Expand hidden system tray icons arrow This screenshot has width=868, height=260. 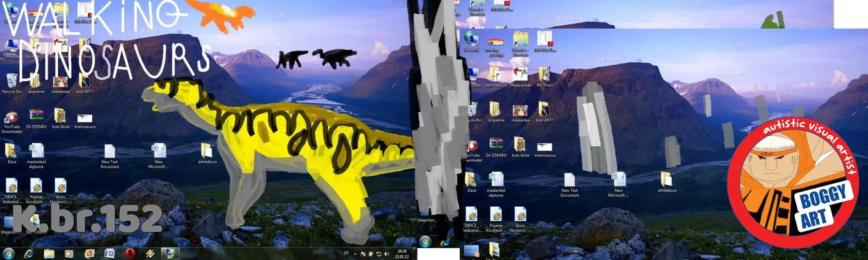355,254
